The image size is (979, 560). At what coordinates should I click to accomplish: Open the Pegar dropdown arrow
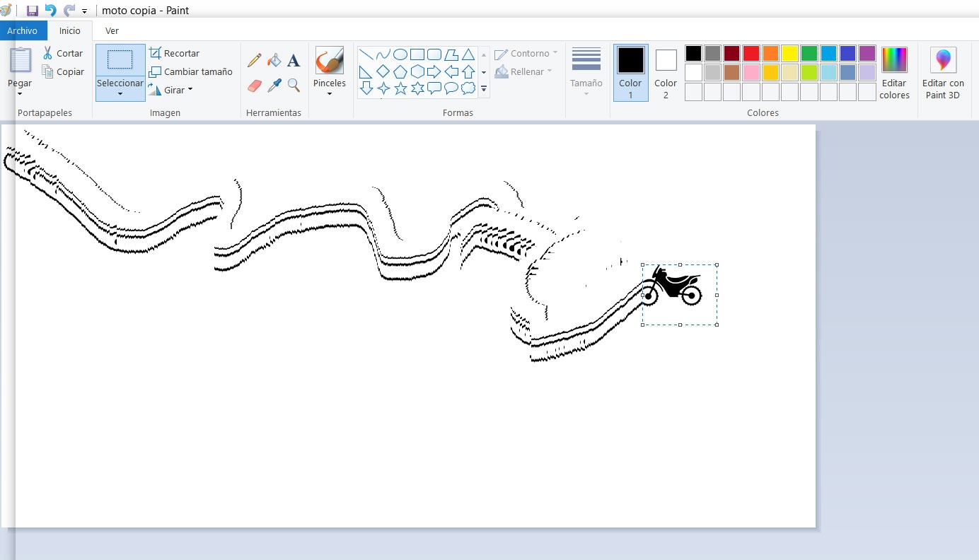(x=20, y=94)
